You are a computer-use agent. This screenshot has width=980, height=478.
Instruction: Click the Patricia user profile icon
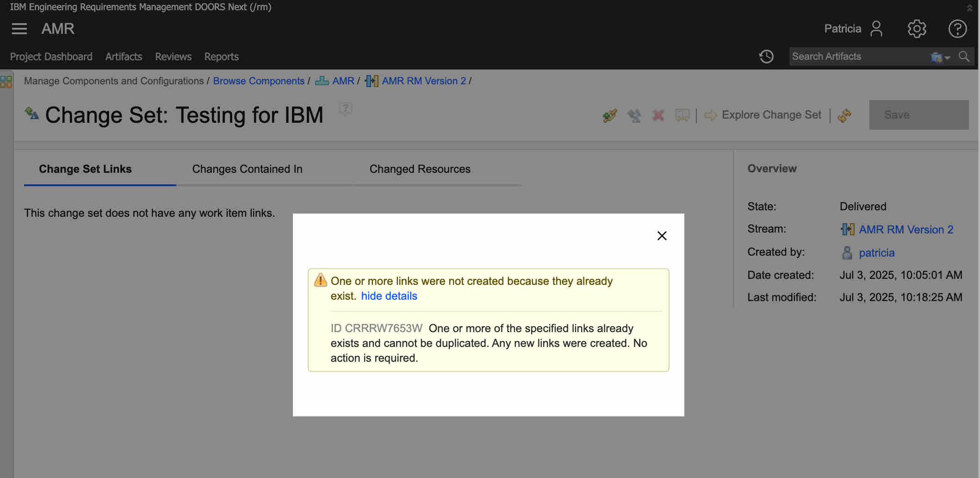876,29
